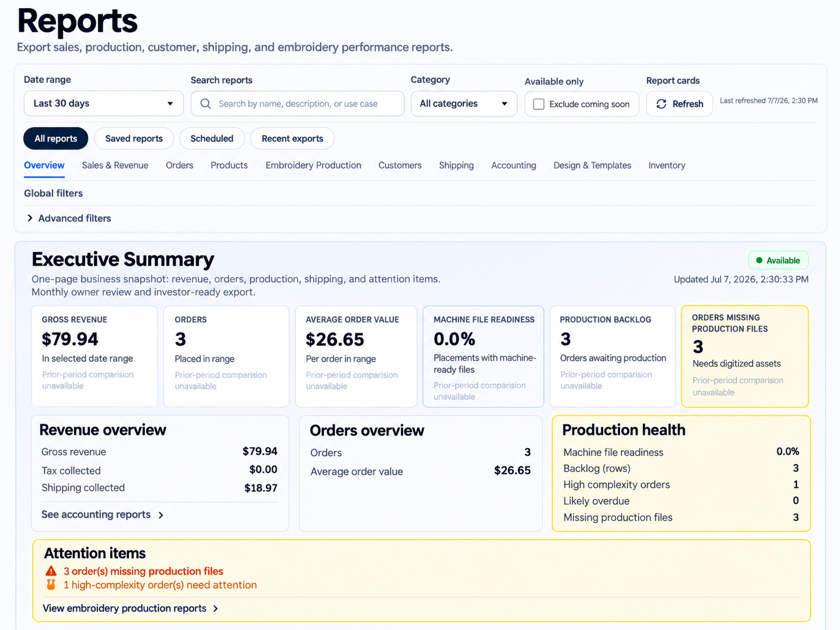Click arrow beside See accounting reports
Image resolution: width=840 pixels, height=630 pixels.
pos(161,515)
